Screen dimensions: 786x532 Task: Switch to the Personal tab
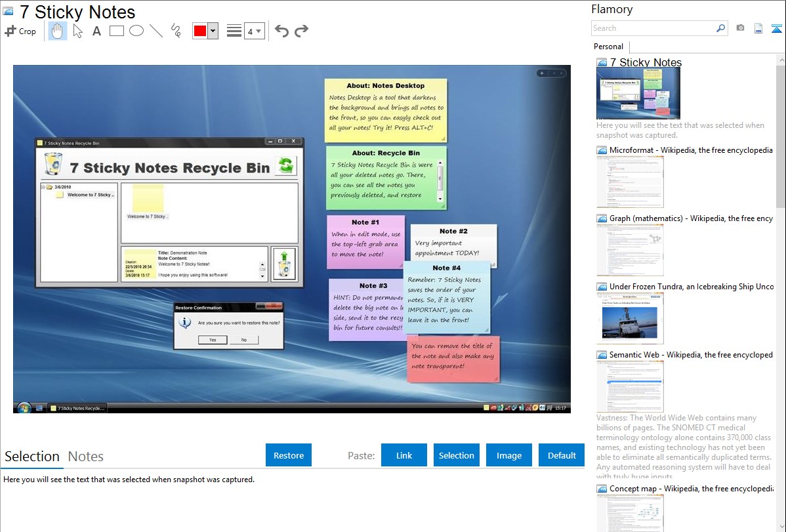609,47
